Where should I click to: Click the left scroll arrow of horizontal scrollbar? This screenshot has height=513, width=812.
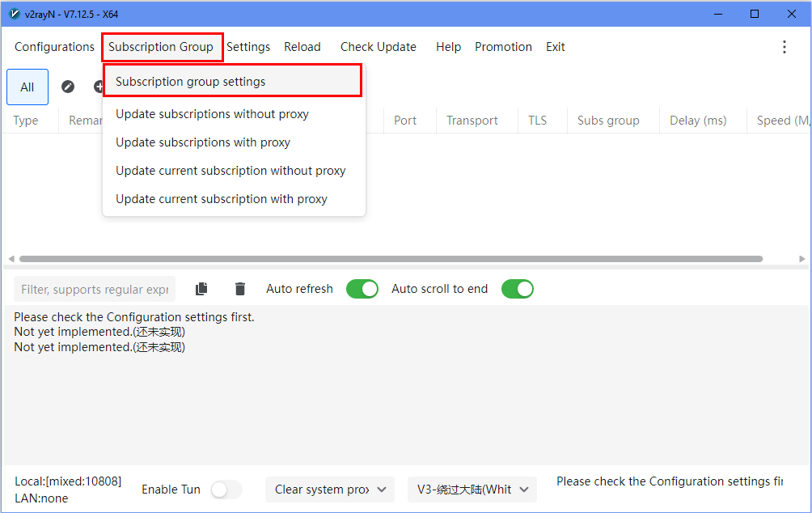click(x=10, y=259)
